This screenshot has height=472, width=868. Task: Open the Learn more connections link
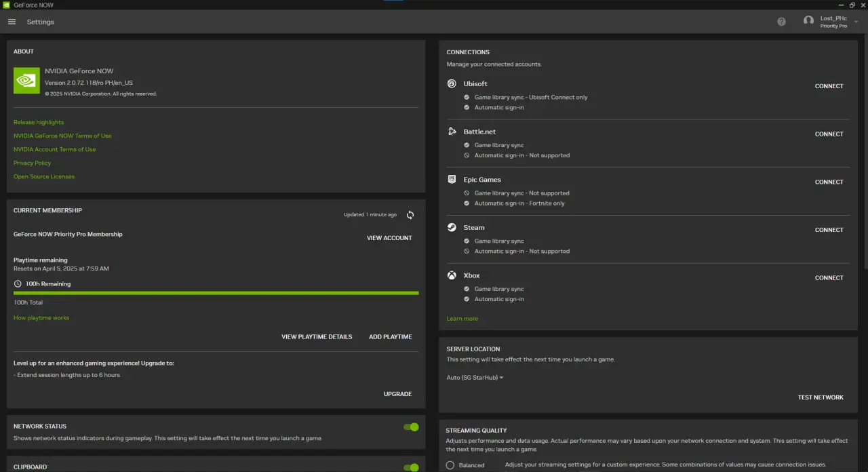(x=462, y=319)
